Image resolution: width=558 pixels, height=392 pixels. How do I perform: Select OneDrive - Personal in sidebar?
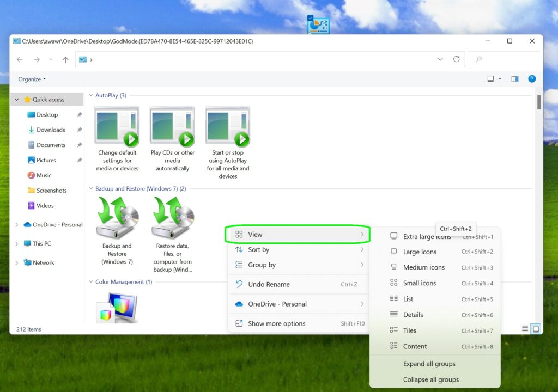53,225
